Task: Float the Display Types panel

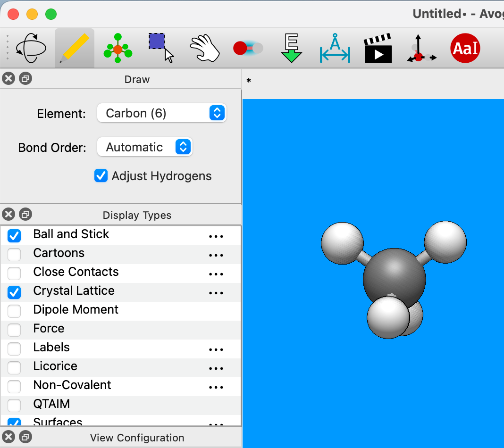Action: point(25,215)
